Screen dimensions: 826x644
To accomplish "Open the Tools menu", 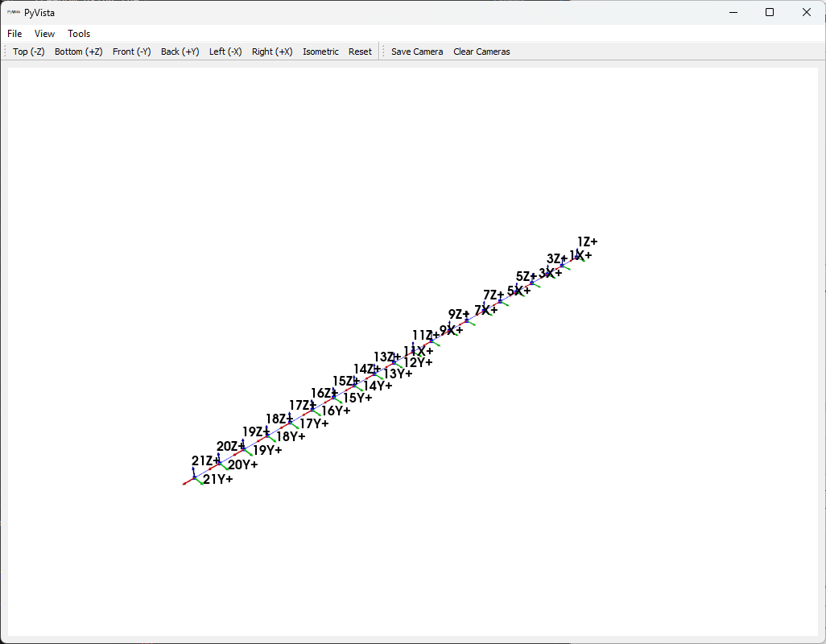I will coord(78,33).
